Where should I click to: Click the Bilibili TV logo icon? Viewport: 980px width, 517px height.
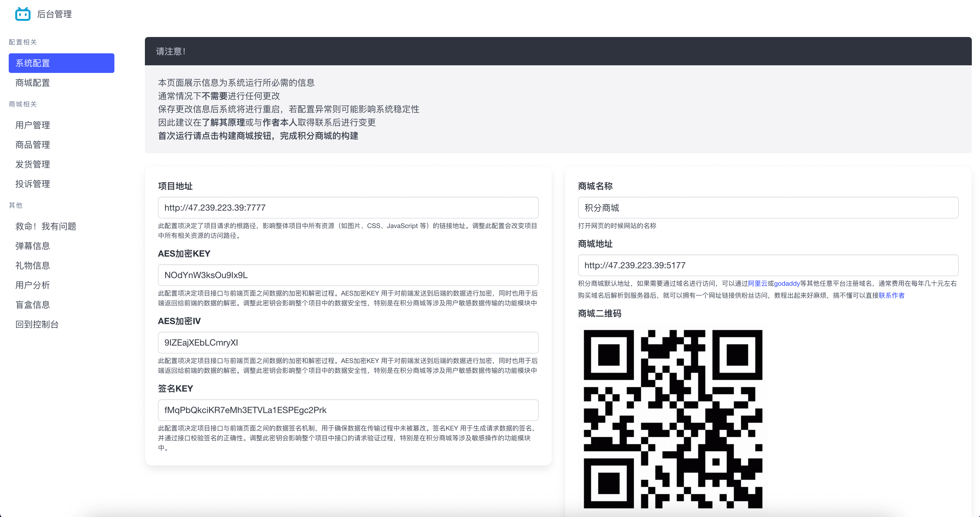click(22, 14)
